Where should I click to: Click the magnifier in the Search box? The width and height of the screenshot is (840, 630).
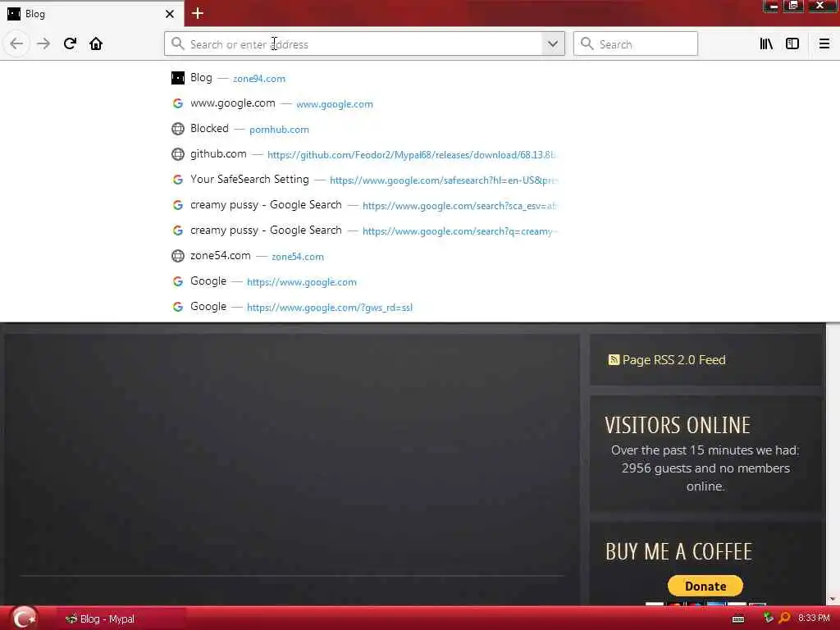pos(587,44)
